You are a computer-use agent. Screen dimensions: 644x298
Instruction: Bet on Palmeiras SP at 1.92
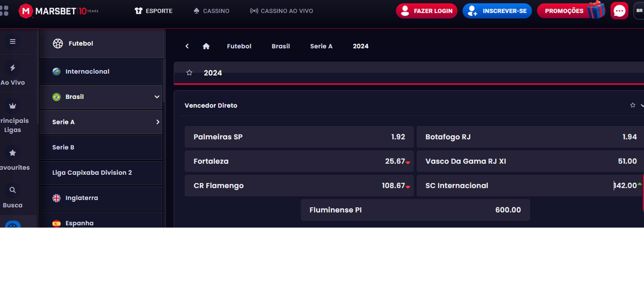(x=299, y=137)
